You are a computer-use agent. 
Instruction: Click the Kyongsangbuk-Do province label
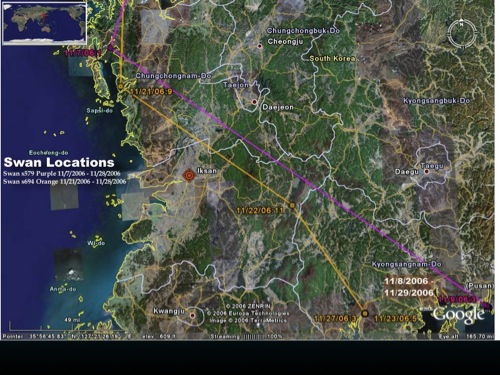coord(437,101)
